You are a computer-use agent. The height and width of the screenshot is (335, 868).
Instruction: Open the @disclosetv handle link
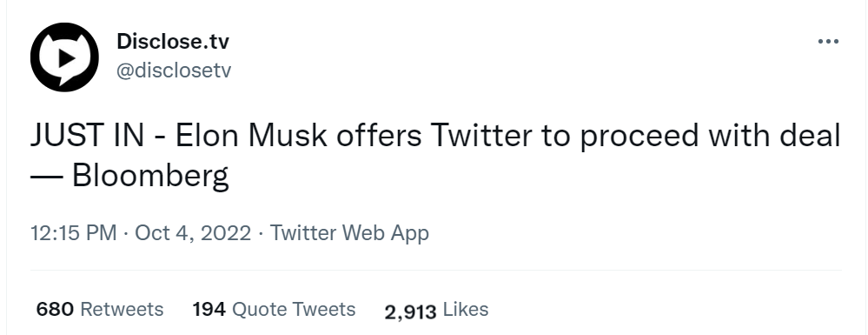pos(173,70)
